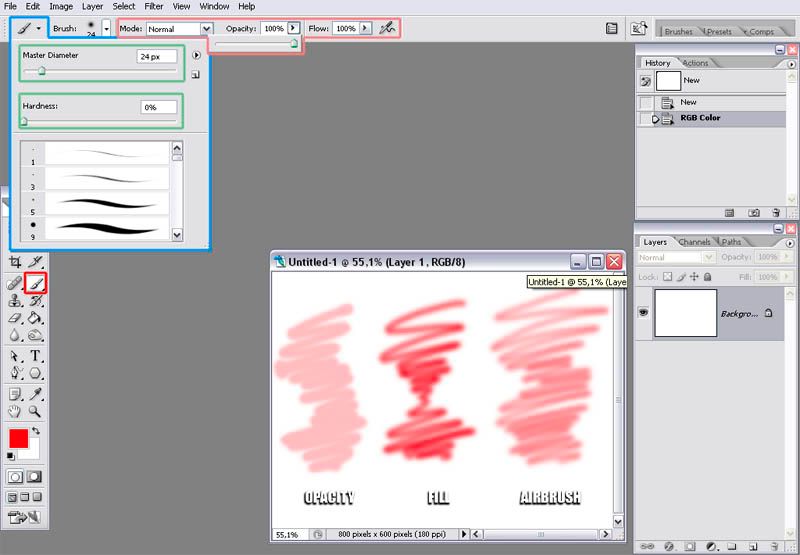Image resolution: width=800 pixels, height=555 pixels.
Task: Add layer mask in Layers panel
Action: coord(690,547)
